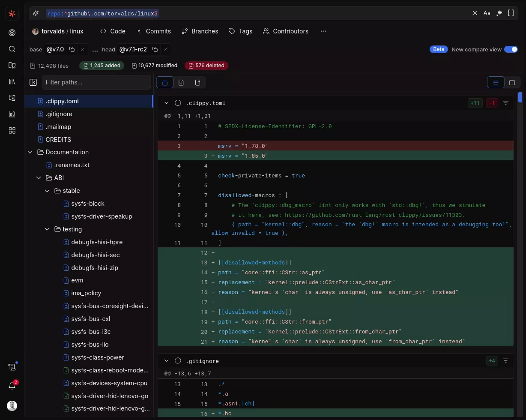Collapse the .gitignore diff section
The height and width of the screenshot is (420, 526).
click(x=166, y=361)
